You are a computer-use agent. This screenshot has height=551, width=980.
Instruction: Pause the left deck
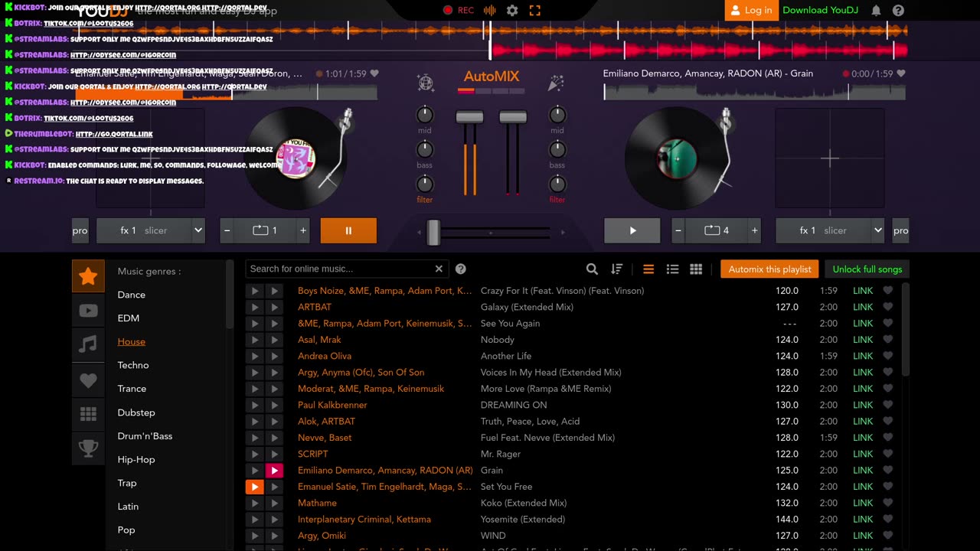point(348,230)
